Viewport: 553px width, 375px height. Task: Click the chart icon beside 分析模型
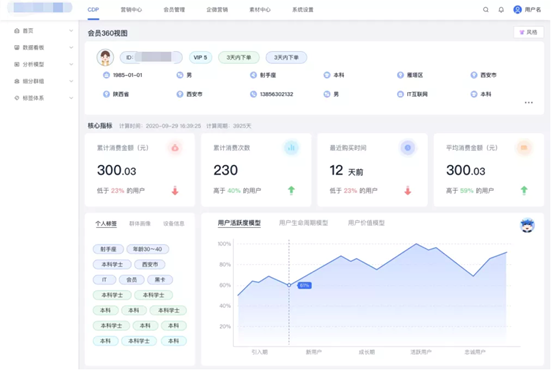point(17,64)
